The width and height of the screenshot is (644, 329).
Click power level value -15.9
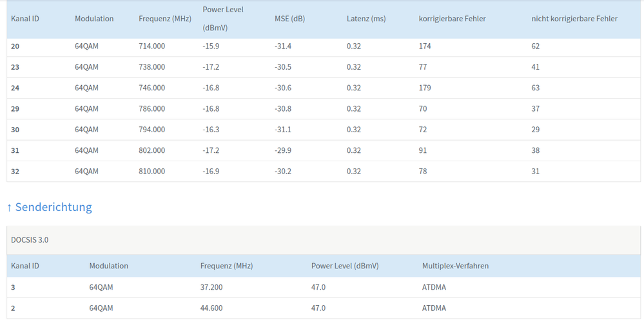(x=211, y=46)
